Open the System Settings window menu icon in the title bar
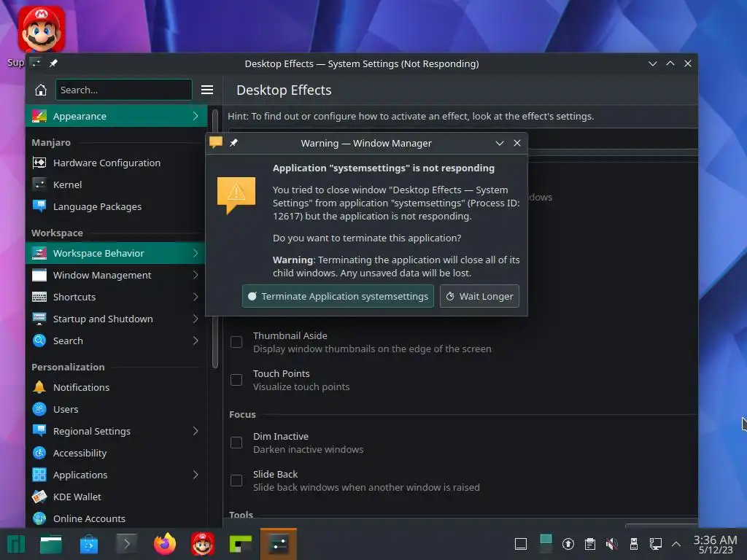Image resolution: width=747 pixels, height=560 pixels. 36,63
